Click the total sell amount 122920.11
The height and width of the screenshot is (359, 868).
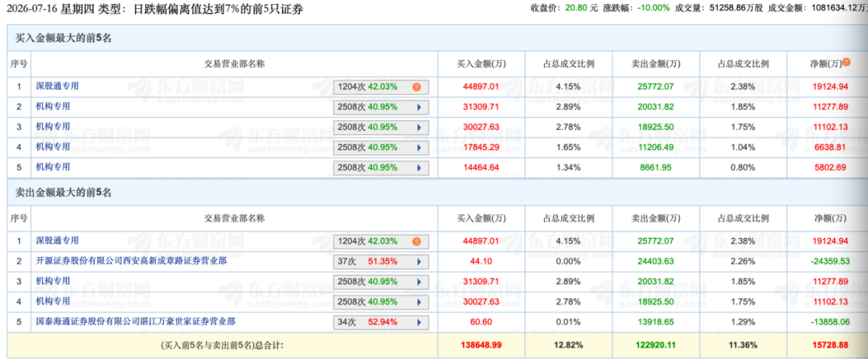click(x=656, y=345)
